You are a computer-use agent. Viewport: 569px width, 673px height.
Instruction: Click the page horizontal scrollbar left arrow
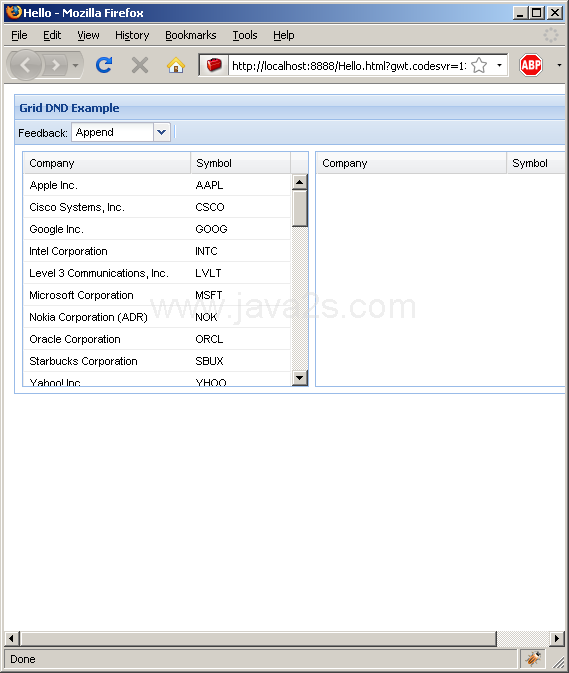12,638
